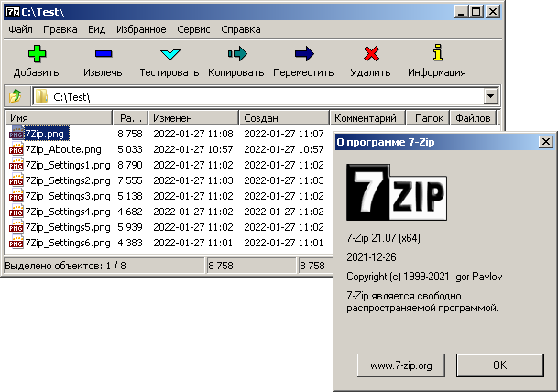
Task: Click created date 2022-01-27 11:07
Action: pos(284,134)
